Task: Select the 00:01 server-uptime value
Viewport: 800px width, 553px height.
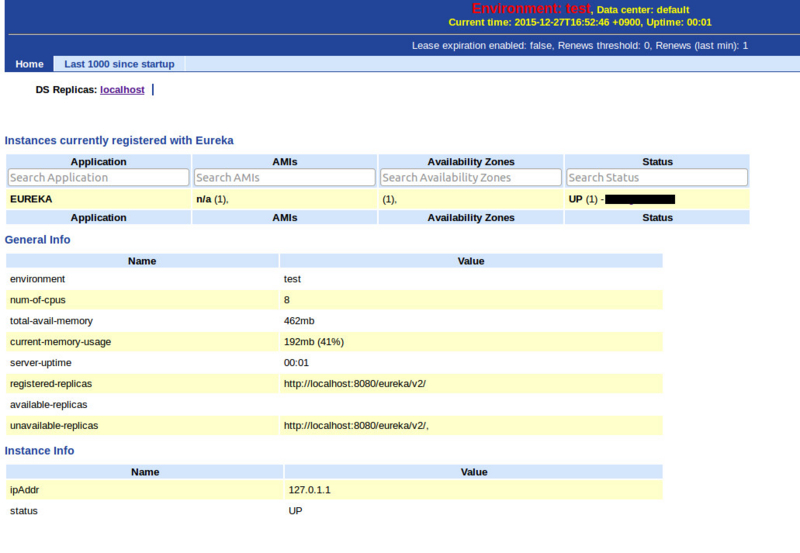Action: pyautogui.click(x=296, y=363)
